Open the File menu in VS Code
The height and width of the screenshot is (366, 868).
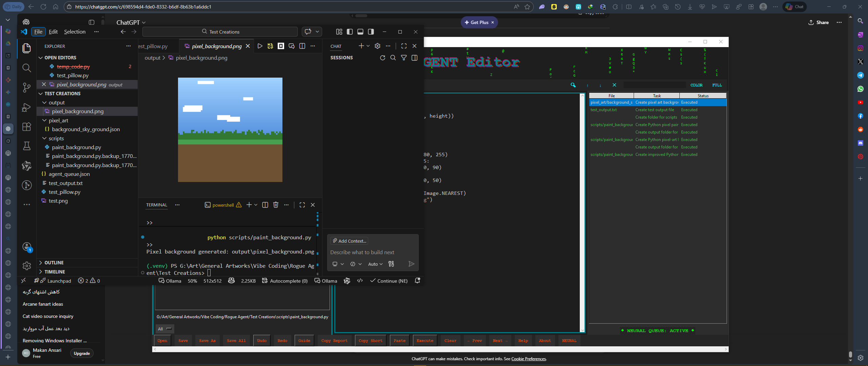tap(38, 32)
